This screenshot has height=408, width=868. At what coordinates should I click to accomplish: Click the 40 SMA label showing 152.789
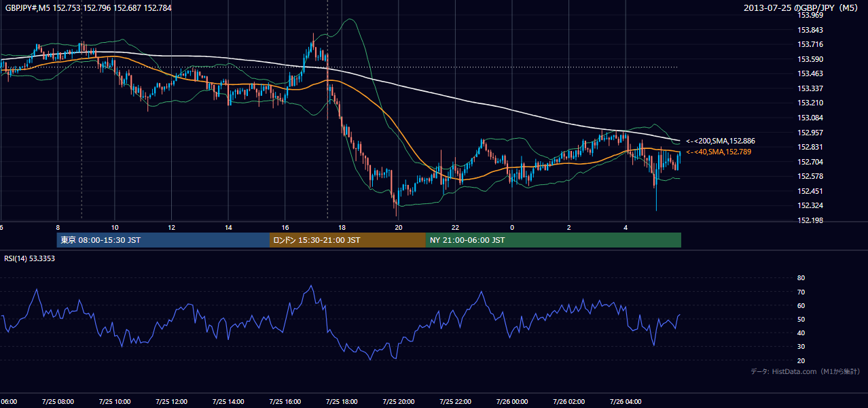click(719, 152)
